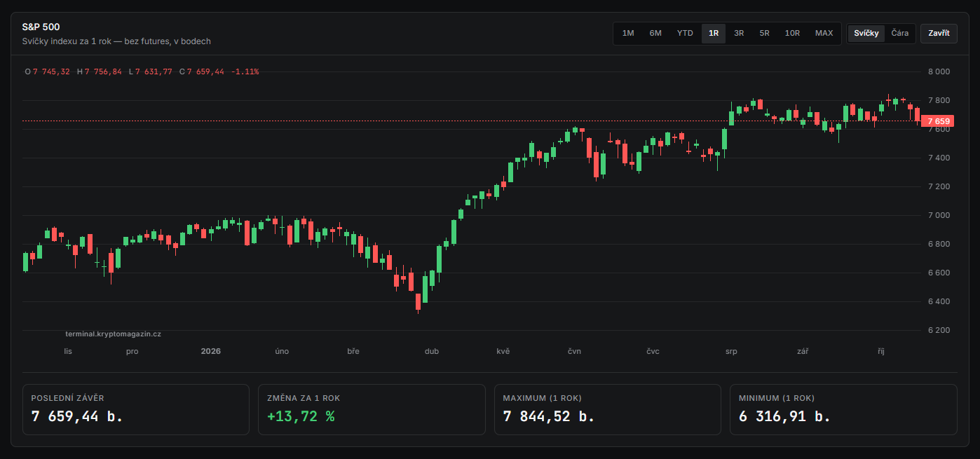Click the 'zář' month axis label
Screen dimensions: 980x459
(x=803, y=351)
